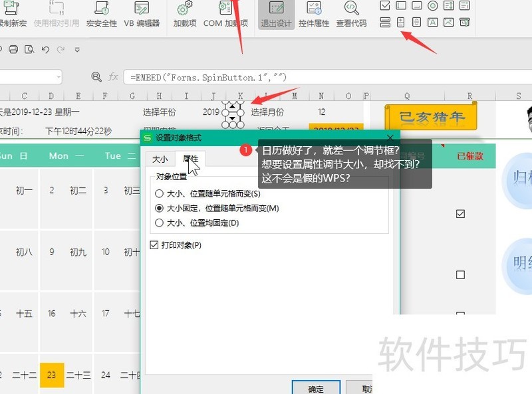Click the 确定 button
This screenshot has width=532, height=394.
point(316,387)
